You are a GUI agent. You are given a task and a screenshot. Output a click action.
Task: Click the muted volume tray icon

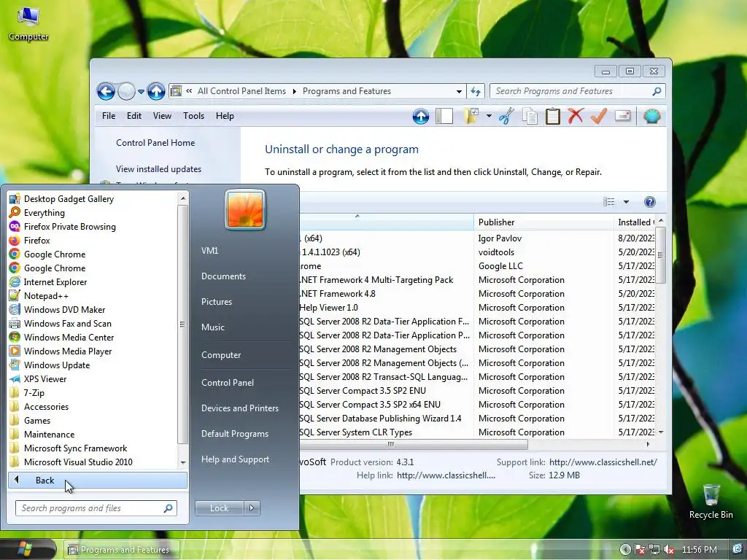[669, 550]
